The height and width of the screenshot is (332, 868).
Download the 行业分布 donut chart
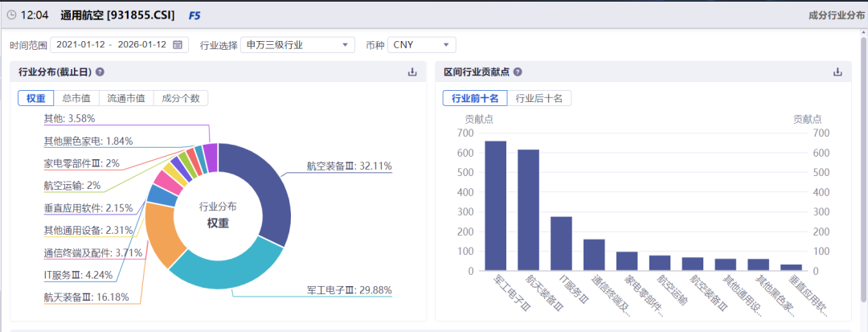click(x=412, y=72)
